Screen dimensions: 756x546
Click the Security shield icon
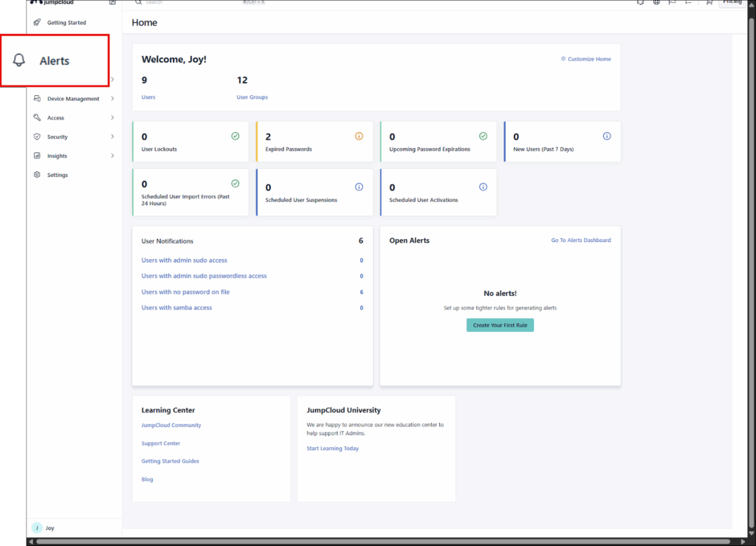(x=37, y=137)
